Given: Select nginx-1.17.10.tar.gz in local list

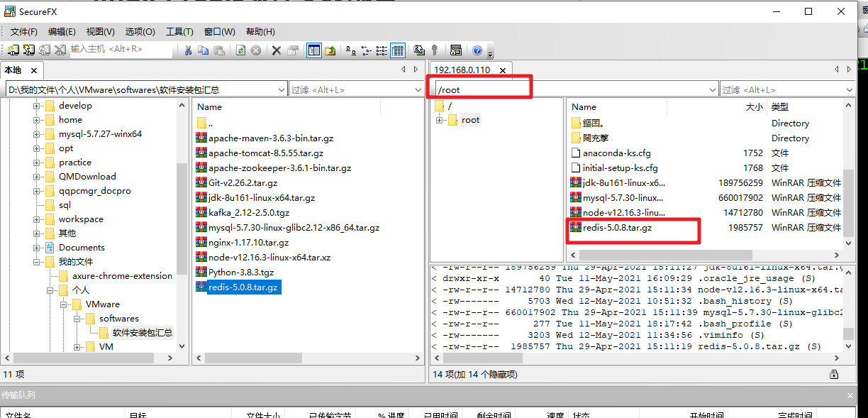Looking at the screenshot, I should (248, 242).
